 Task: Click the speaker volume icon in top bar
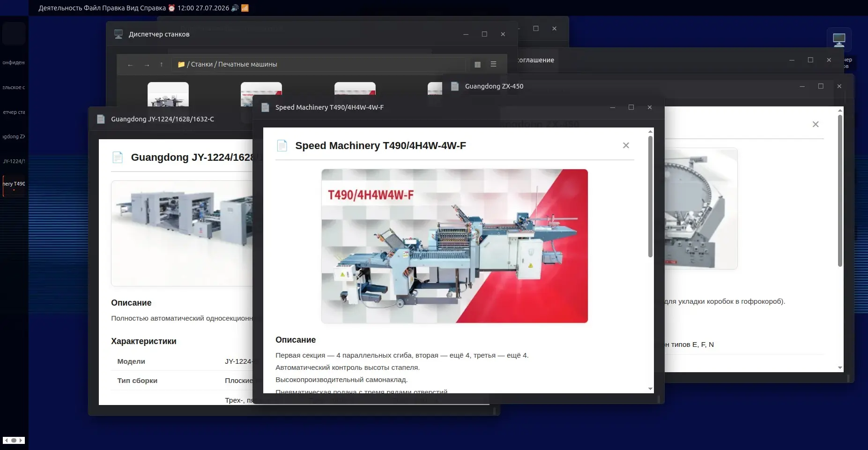click(235, 8)
